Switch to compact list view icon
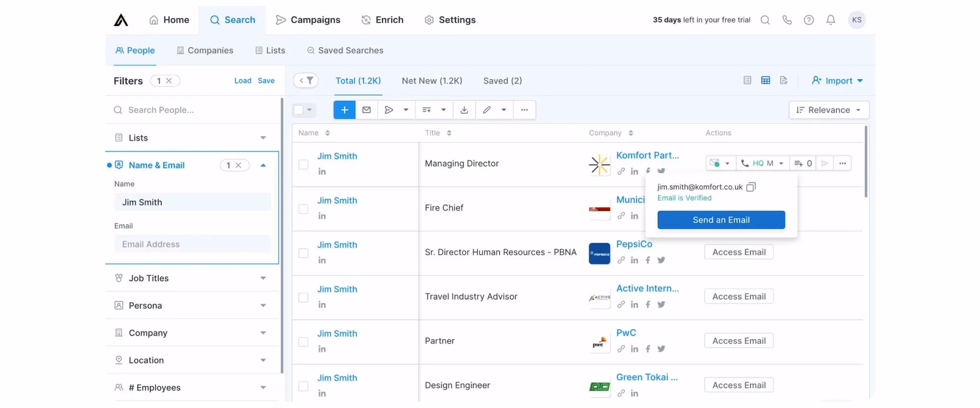980x408 pixels. 747,80
